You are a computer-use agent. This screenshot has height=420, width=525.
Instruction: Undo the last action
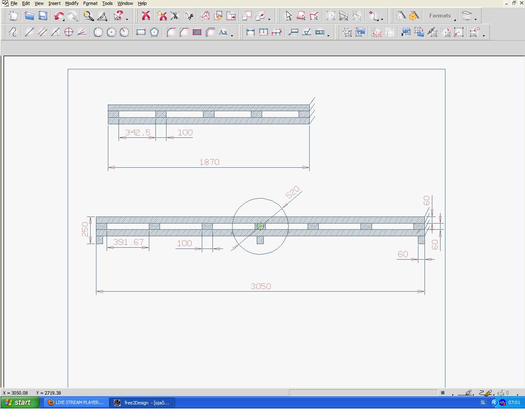pos(59,16)
